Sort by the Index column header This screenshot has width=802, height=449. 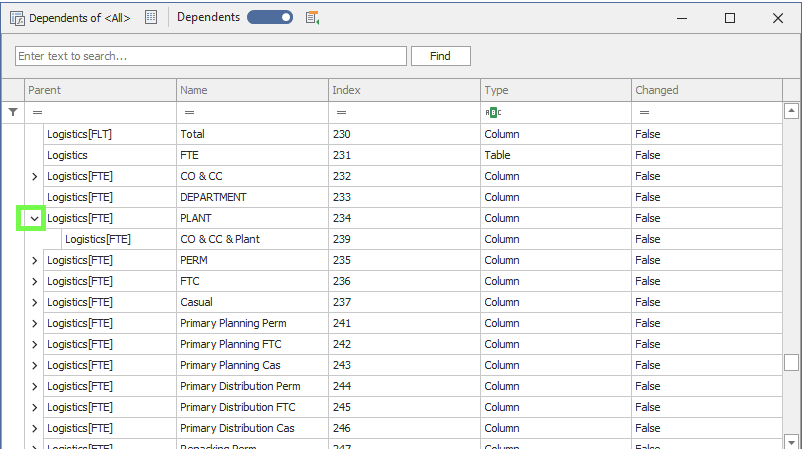[404, 90]
